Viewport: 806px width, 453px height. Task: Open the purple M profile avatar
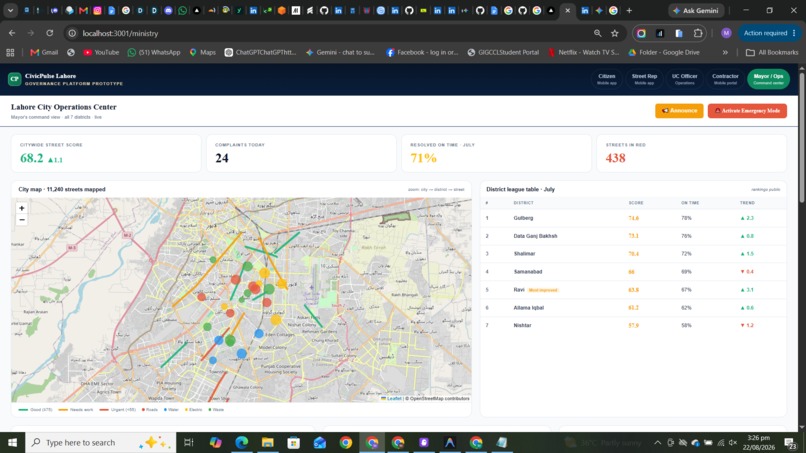pos(726,33)
